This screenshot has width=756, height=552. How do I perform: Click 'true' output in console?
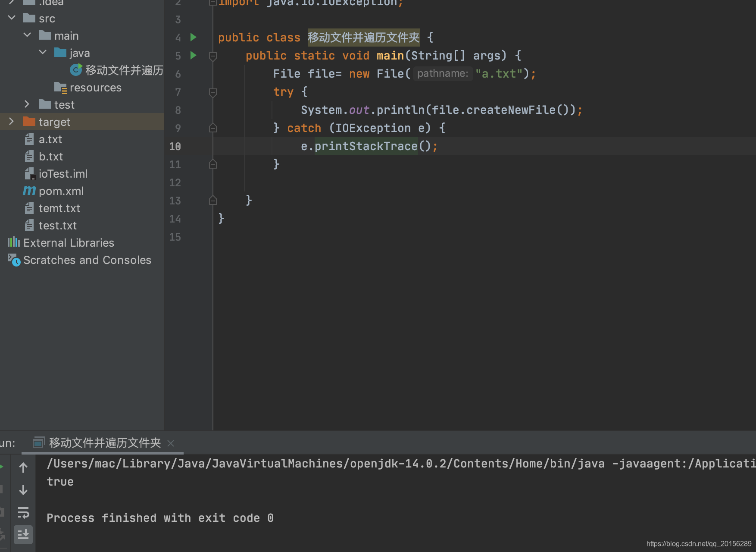point(60,482)
